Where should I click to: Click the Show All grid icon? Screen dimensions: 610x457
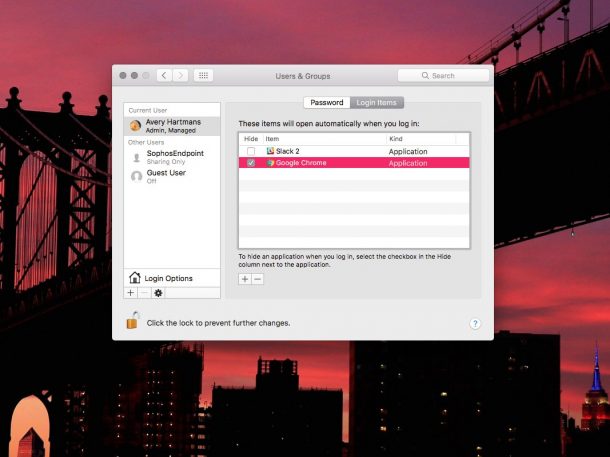(x=203, y=75)
